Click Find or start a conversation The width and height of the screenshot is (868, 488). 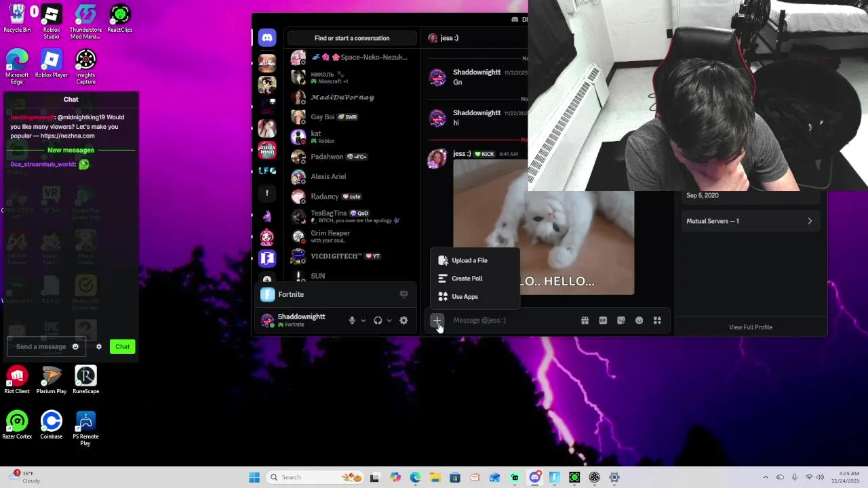click(352, 38)
